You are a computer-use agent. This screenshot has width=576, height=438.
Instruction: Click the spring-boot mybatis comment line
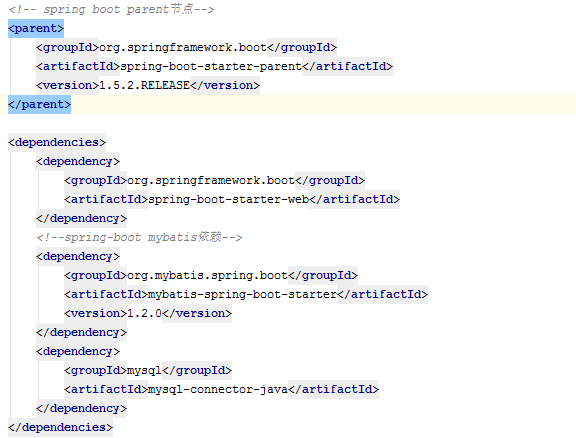pos(139,237)
